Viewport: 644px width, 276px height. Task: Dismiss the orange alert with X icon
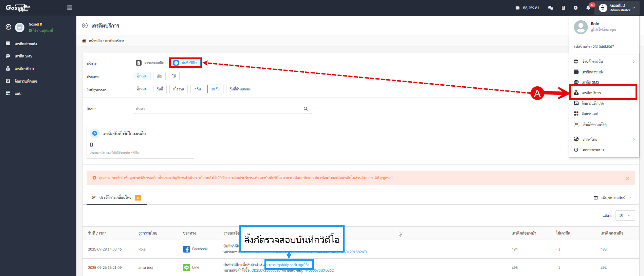[627, 178]
